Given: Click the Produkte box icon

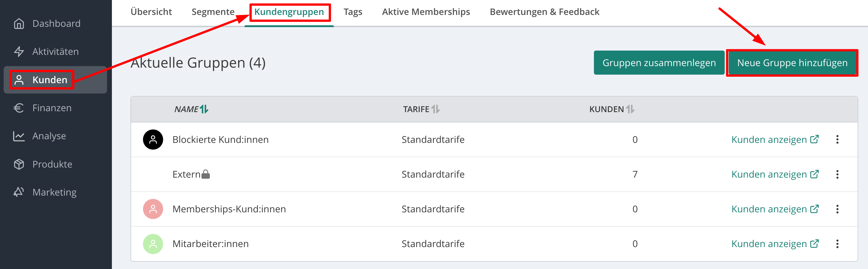Looking at the screenshot, I should (19, 164).
